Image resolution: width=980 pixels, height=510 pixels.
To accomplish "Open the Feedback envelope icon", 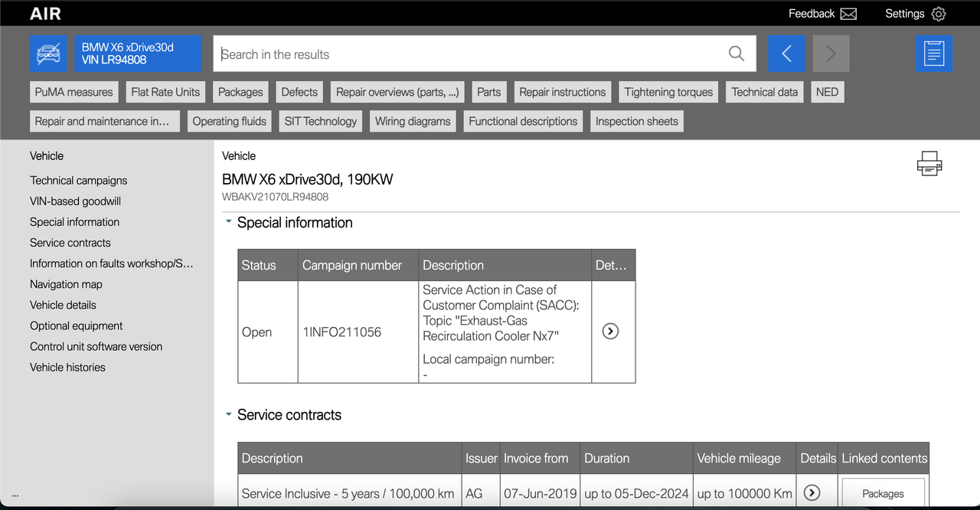I will tap(848, 14).
